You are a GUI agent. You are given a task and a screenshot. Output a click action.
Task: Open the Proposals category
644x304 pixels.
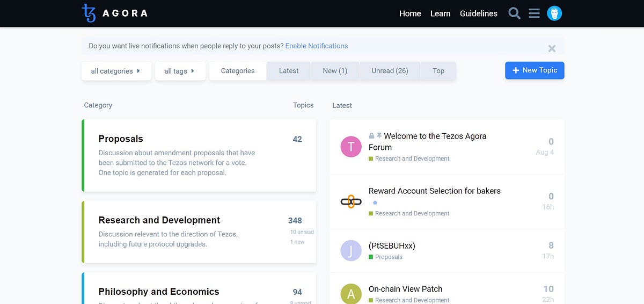(x=121, y=139)
